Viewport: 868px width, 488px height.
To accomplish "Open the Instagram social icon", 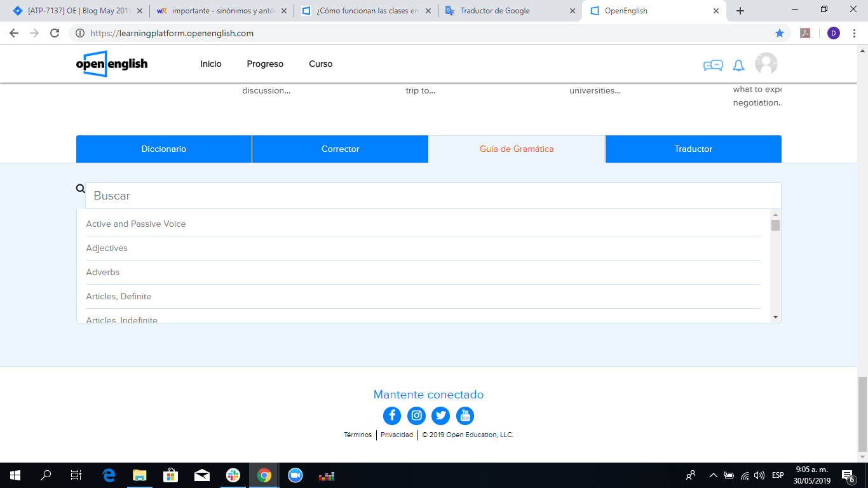I will [416, 416].
